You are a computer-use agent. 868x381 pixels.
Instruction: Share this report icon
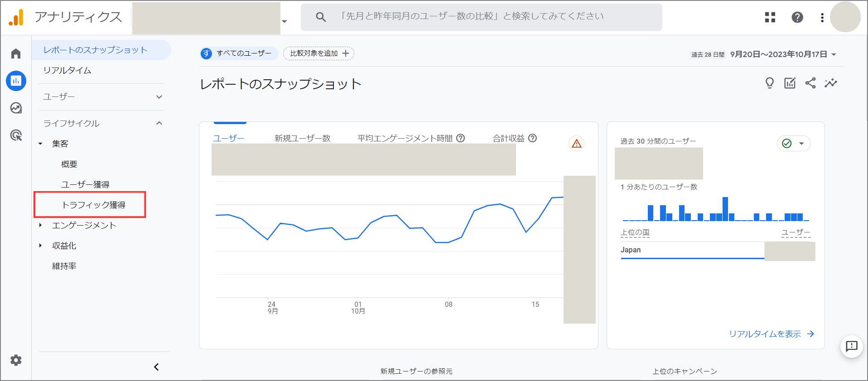810,83
